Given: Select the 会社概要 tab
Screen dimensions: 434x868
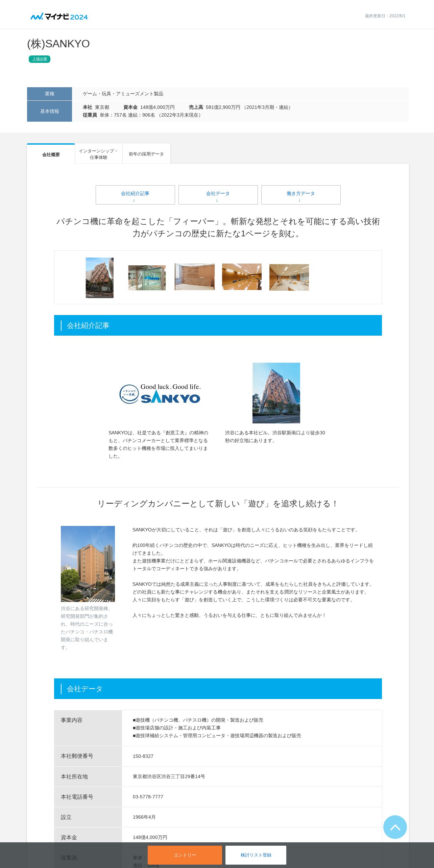Looking at the screenshot, I should (51, 154).
